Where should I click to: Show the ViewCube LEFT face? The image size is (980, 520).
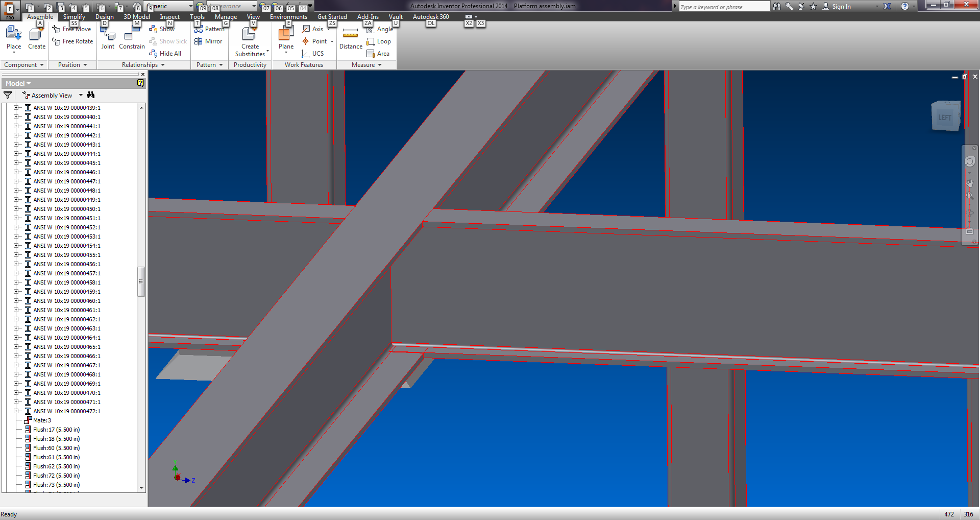(x=945, y=116)
